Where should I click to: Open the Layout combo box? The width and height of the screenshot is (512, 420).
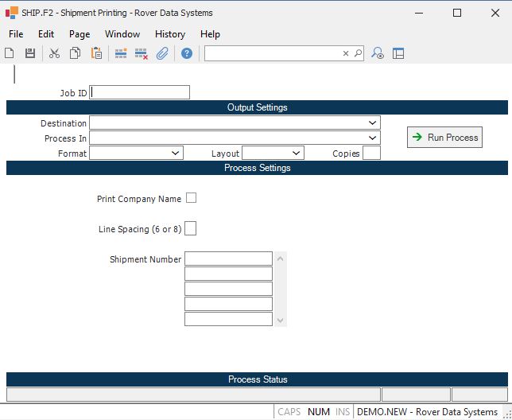297,154
